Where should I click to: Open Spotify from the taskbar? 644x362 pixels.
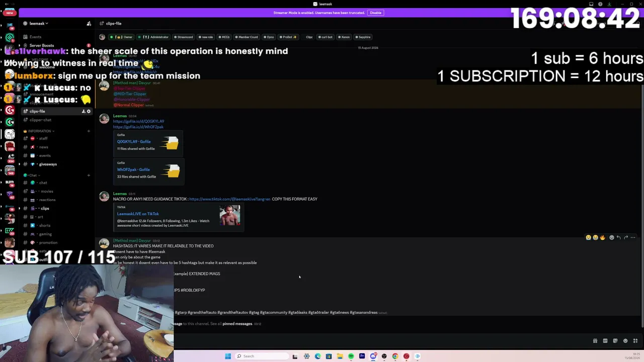(351, 356)
